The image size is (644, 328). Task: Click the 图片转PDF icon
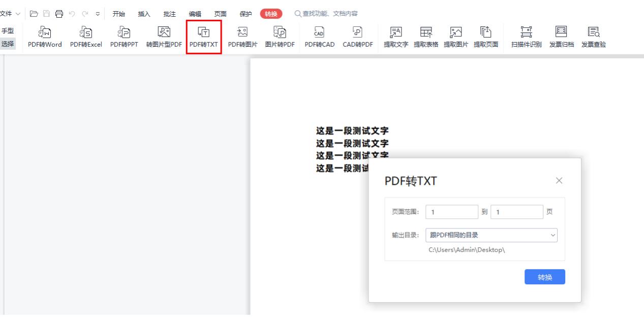[x=281, y=36]
